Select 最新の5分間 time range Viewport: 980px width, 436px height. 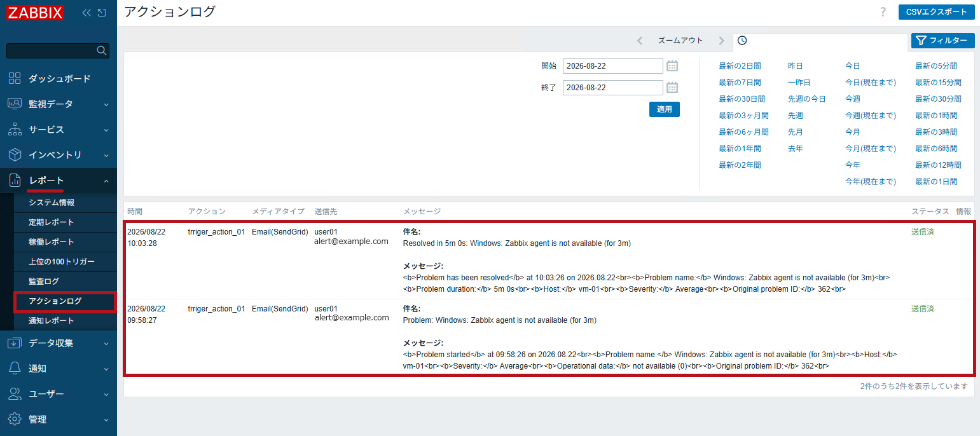pyautogui.click(x=936, y=65)
